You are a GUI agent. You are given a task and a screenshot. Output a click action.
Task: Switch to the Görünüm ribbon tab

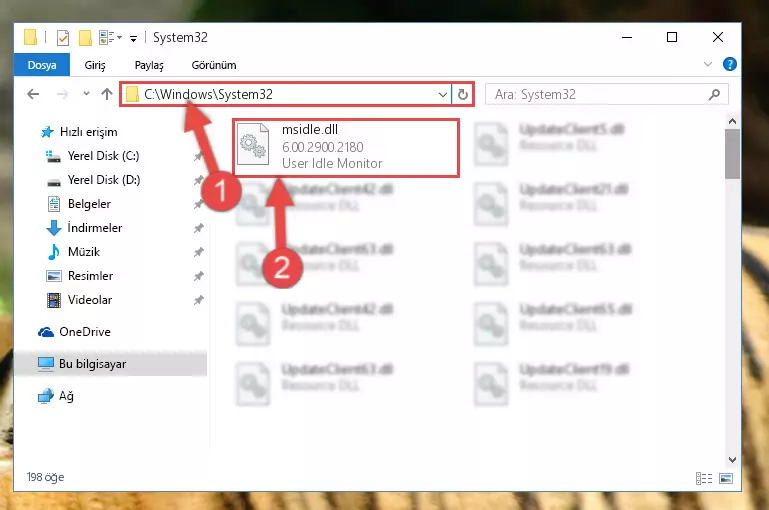point(214,65)
